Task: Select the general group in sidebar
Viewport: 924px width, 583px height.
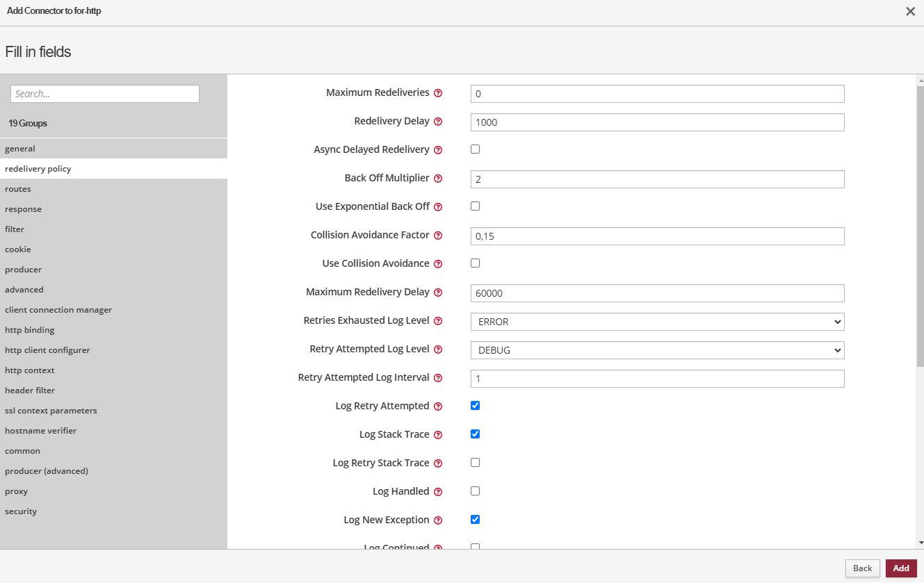Action: [x=20, y=149]
